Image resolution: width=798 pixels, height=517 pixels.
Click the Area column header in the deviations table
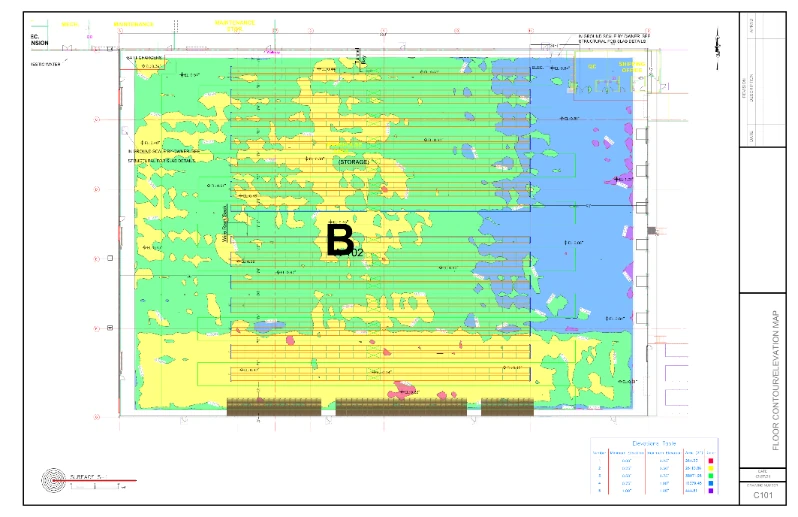(x=693, y=452)
